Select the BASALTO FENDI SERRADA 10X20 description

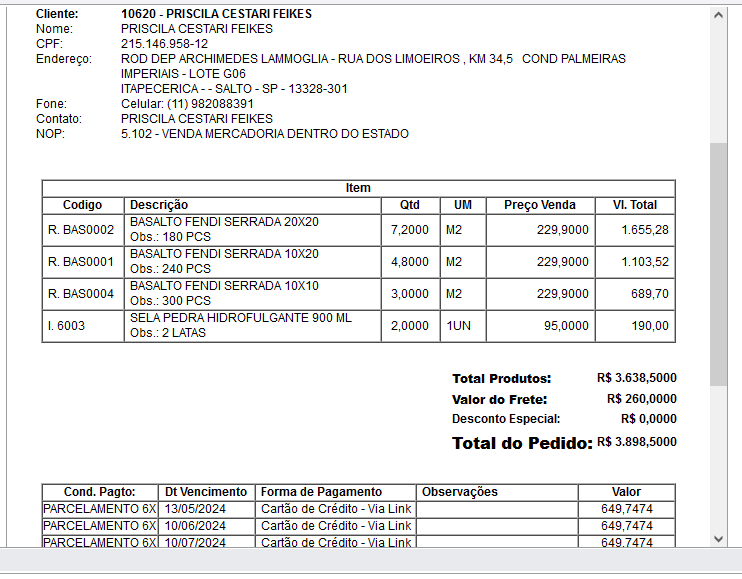pyautogui.click(x=224, y=254)
